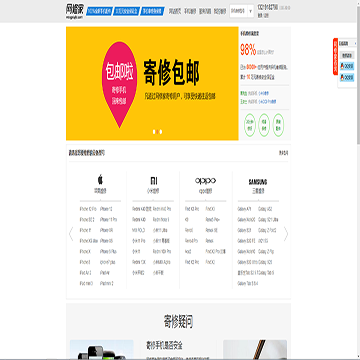Open the 三星维修 label under the Samsung logo

click(x=258, y=191)
